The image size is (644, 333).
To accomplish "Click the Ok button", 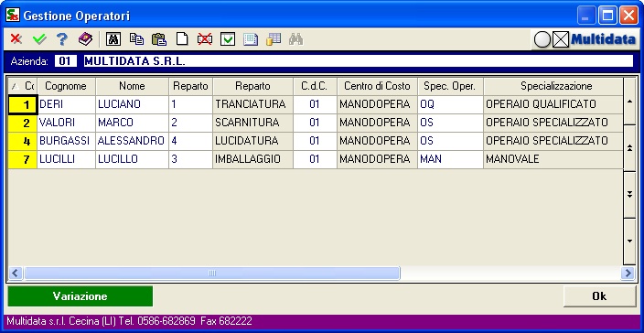I will click(599, 296).
